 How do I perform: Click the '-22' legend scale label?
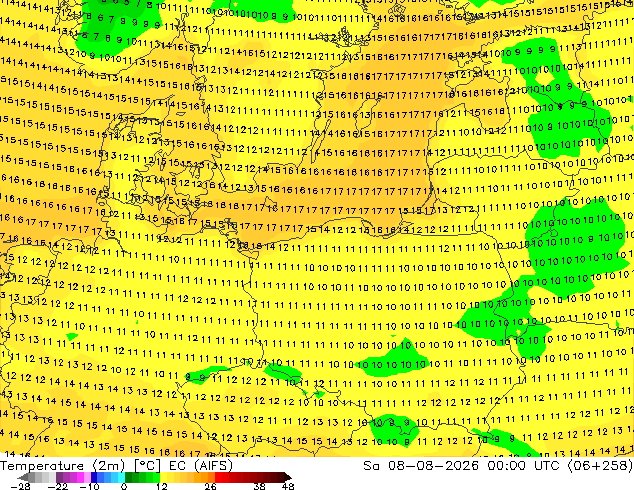pos(57,486)
